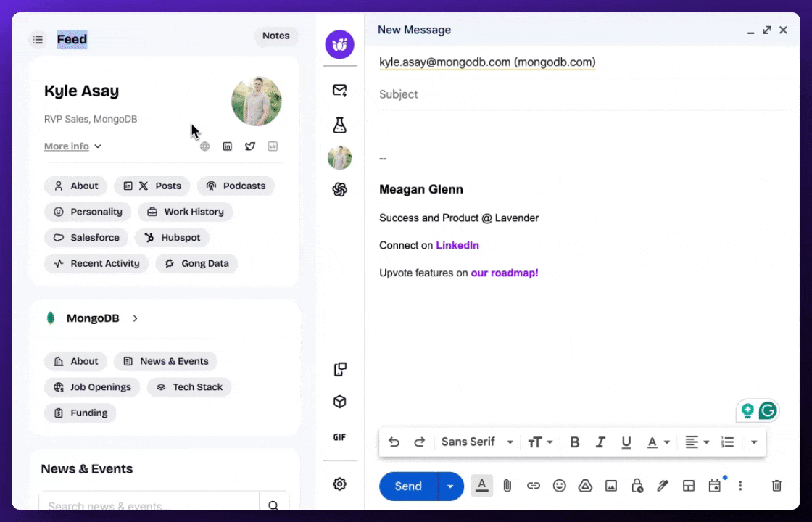The width and height of the screenshot is (812, 522).
Task: Open the Hubspot chip
Action: point(172,238)
